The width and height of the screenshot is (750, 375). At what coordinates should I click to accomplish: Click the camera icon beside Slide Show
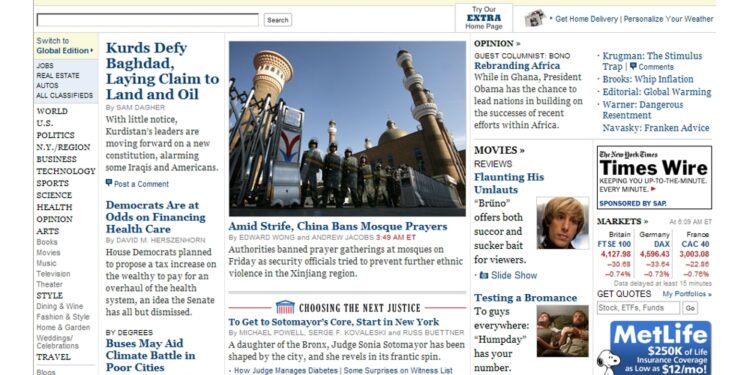(484, 275)
